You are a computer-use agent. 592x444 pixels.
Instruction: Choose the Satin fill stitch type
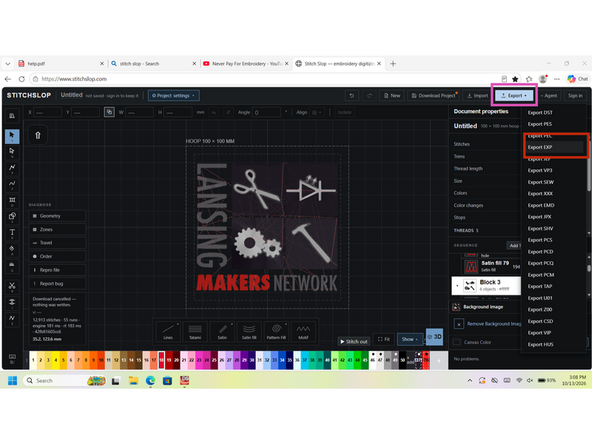(249, 331)
